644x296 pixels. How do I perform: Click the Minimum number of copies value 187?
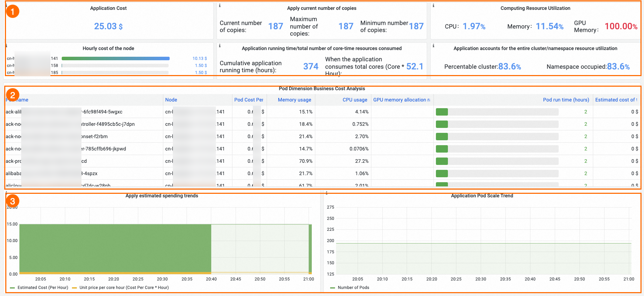pos(417,26)
